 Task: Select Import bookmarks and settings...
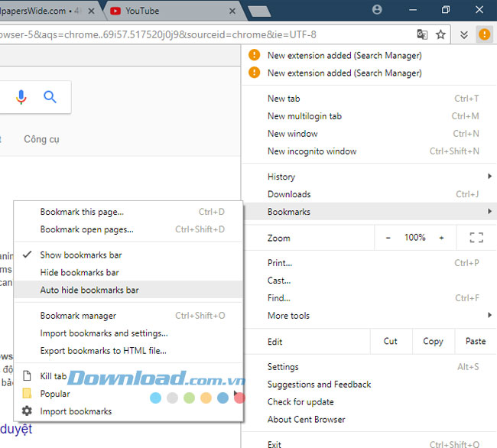point(128,333)
